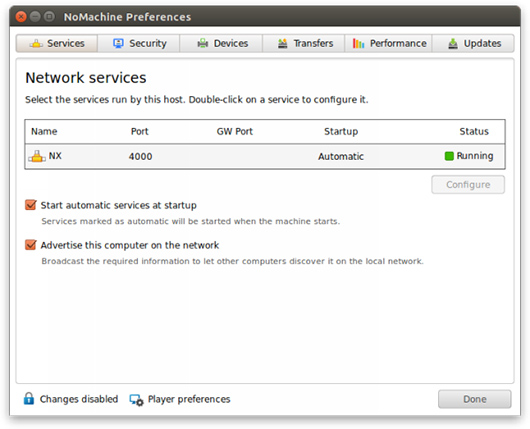Click the Performance tab bar chart icon
This screenshot has height=429, width=530.
tap(359, 43)
